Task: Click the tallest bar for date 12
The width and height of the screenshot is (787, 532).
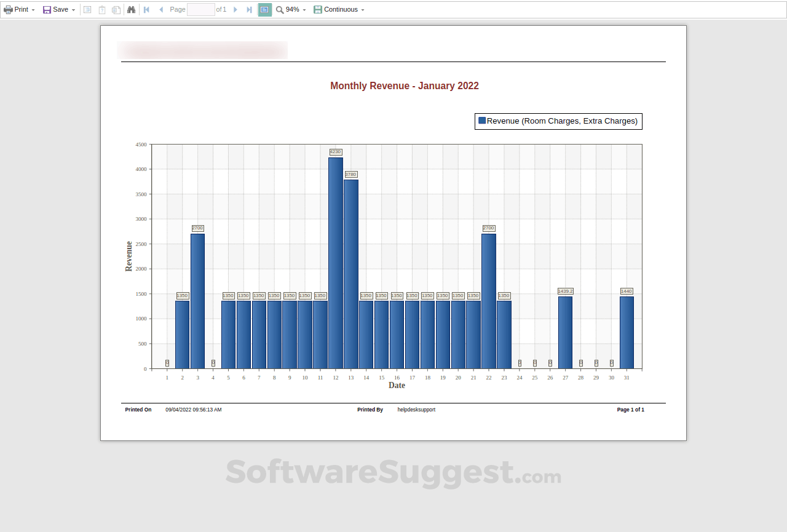Action: click(x=336, y=263)
